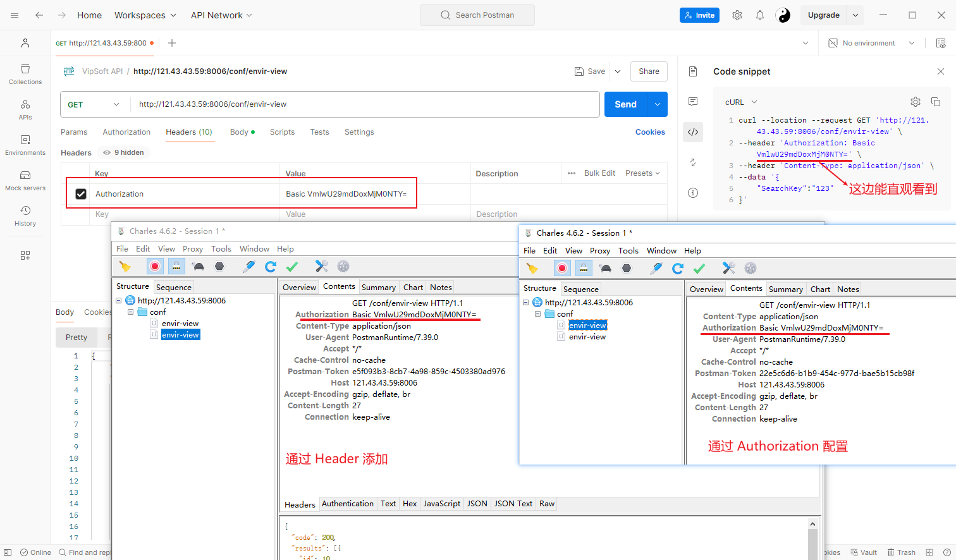Open Collections in the sidebar
Image resolution: width=956 pixels, height=560 pixels.
coord(25,75)
